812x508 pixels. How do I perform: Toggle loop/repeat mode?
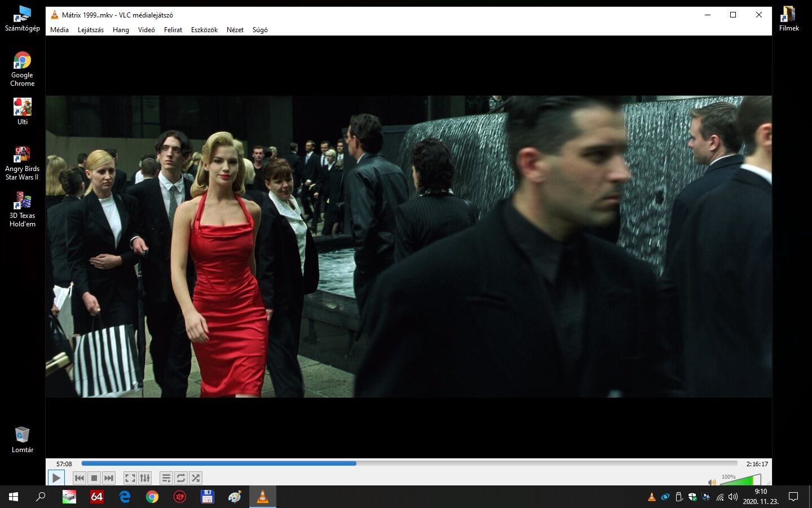(x=181, y=478)
